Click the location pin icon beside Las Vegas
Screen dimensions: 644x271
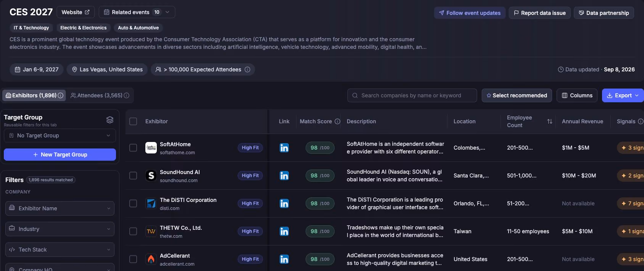tap(74, 69)
